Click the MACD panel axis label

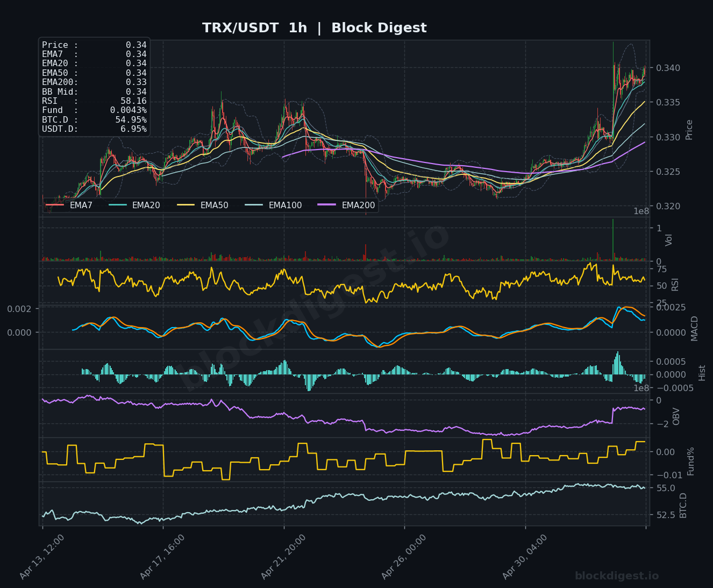(694, 328)
